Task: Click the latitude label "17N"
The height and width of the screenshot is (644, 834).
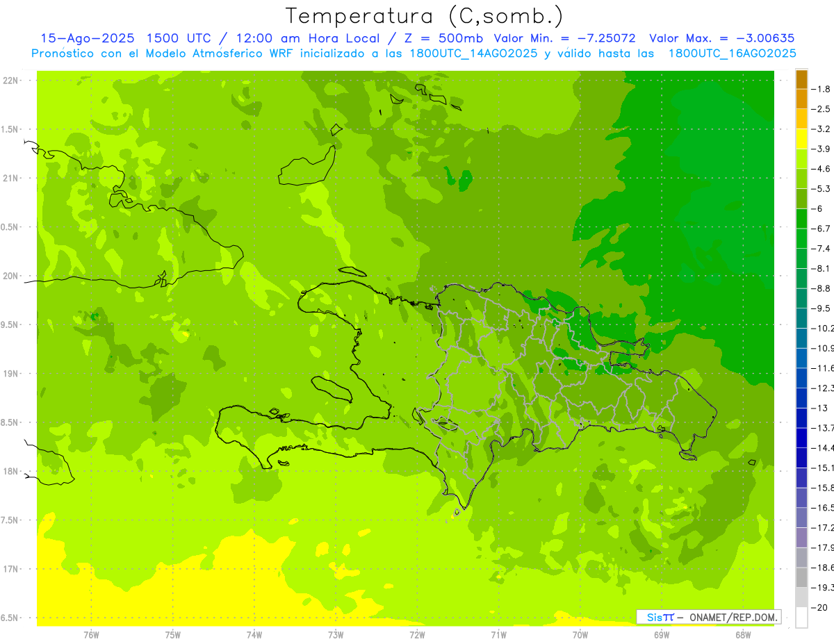Action: tap(10, 569)
